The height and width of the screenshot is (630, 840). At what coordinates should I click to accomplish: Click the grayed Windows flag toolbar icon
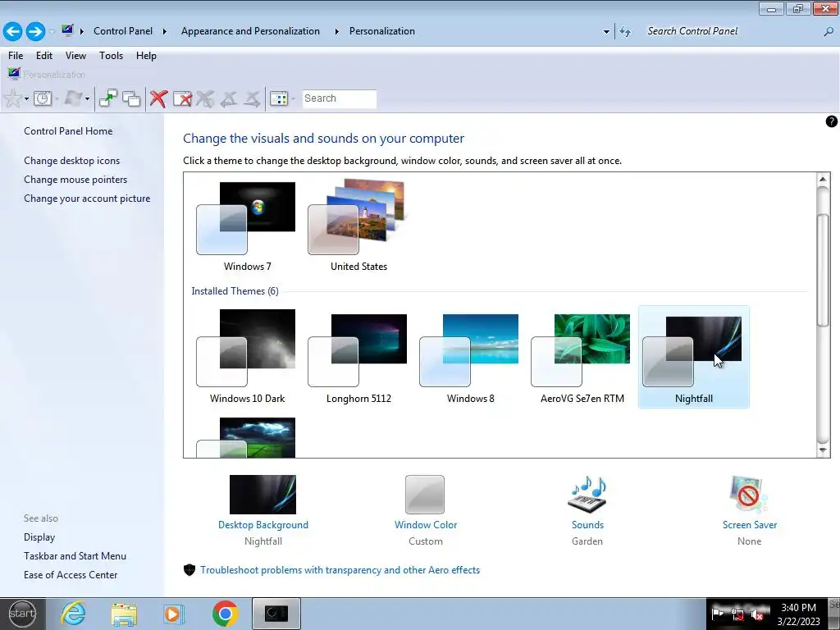click(73, 98)
